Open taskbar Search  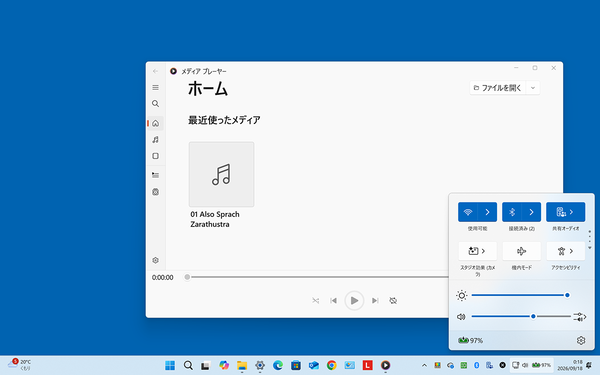point(188,365)
